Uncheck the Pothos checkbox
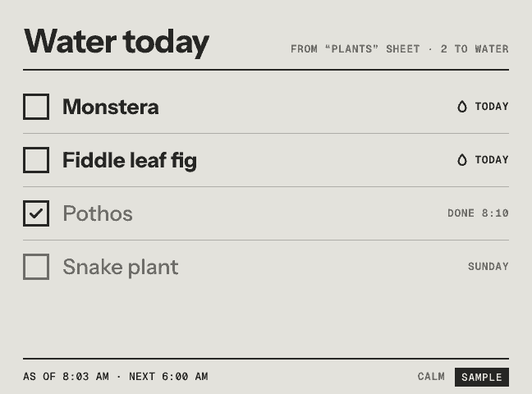Image resolution: width=532 pixels, height=394 pixels. [36, 213]
